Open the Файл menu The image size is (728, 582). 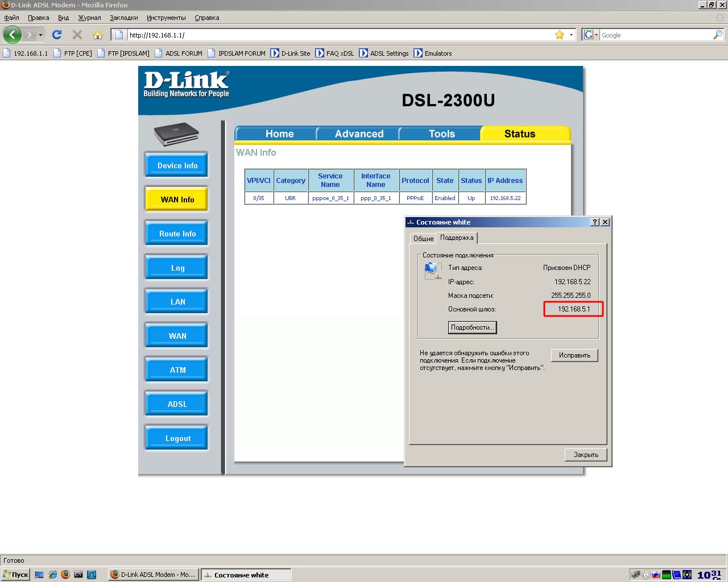[11, 18]
